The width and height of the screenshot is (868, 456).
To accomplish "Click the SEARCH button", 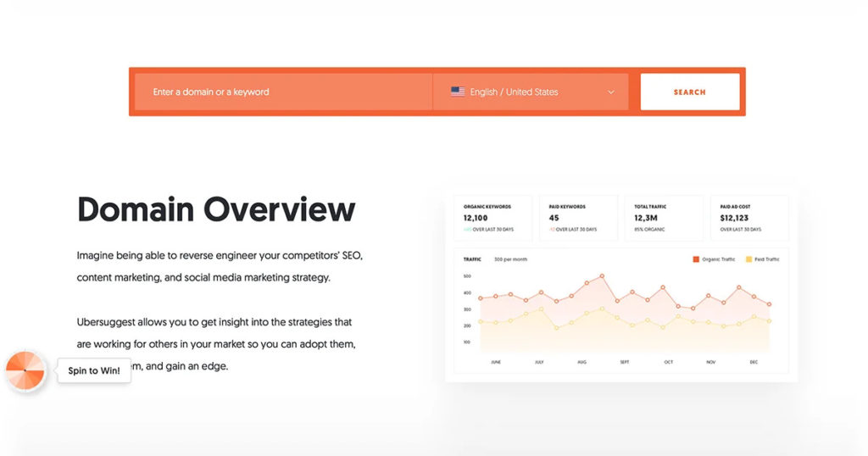I will [x=690, y=92].
